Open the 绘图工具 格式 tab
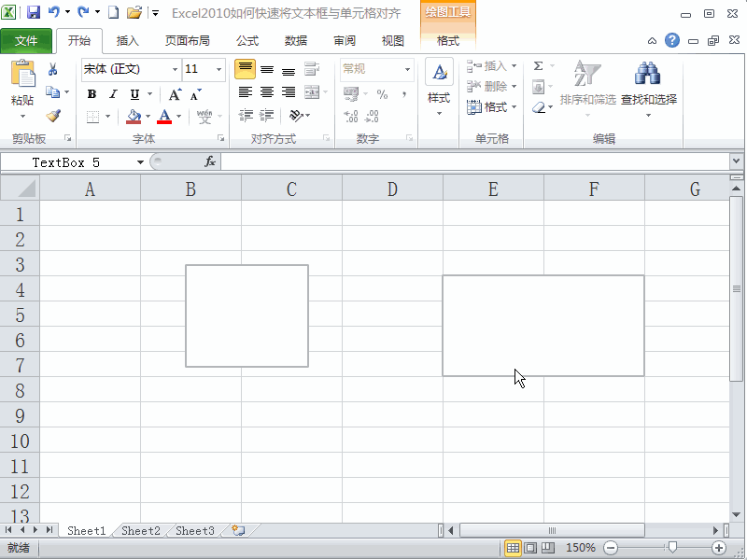Viewport: 747px width, 560px height. click(x=448, y=40)
